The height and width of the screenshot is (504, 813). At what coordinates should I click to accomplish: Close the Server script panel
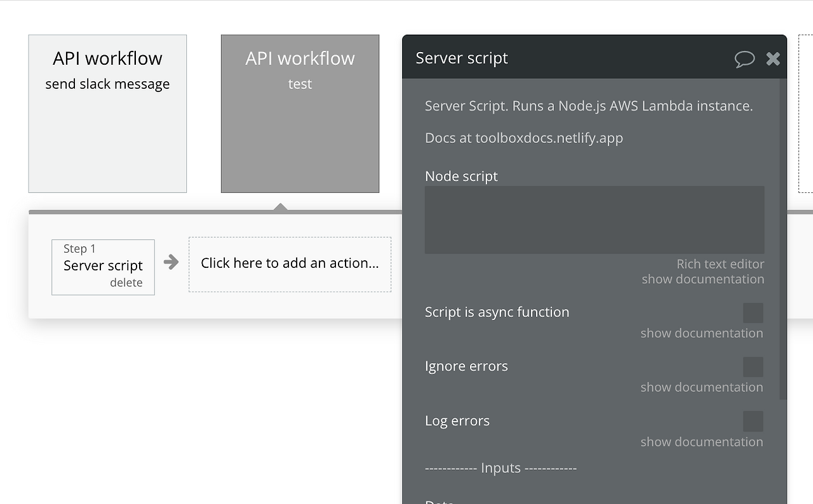coord(773,59)
